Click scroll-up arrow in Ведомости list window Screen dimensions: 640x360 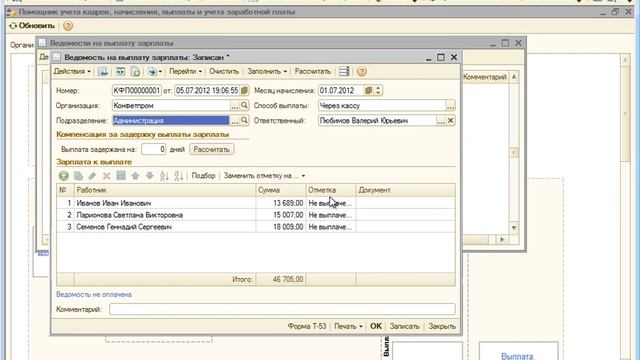tap(514, 77)
